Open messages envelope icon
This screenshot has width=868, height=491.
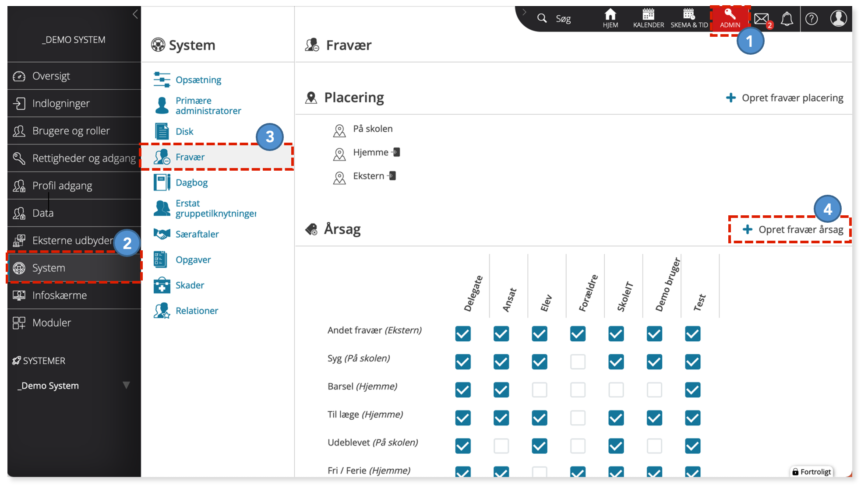pyautogui.click(x=762, y=19)
